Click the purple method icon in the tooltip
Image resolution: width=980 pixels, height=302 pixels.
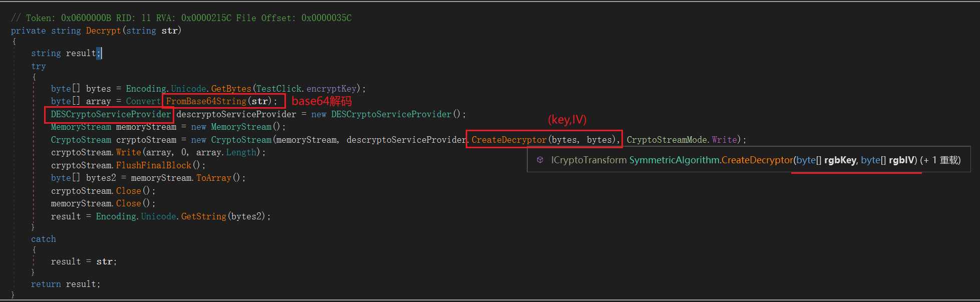540,160
